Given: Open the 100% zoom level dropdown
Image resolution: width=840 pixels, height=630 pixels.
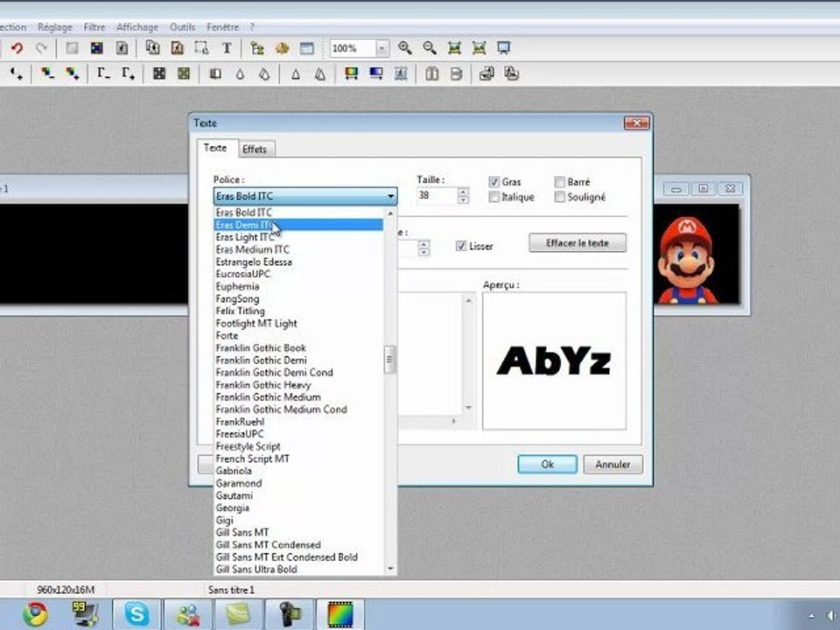Looking at the screenshot, I should coord(382,48).
